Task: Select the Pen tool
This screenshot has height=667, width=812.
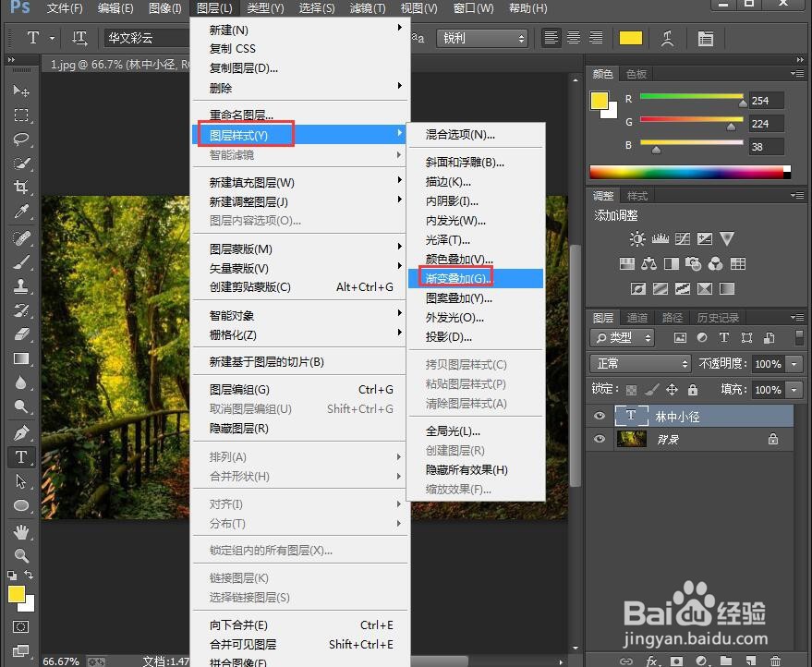Action: click(20, 432)
